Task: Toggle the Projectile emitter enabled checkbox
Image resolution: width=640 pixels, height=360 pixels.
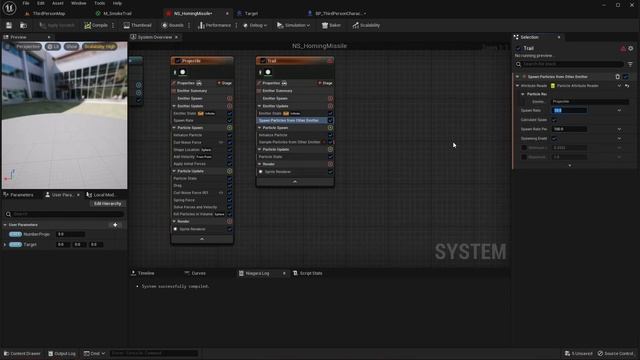Action: point(178,61)
